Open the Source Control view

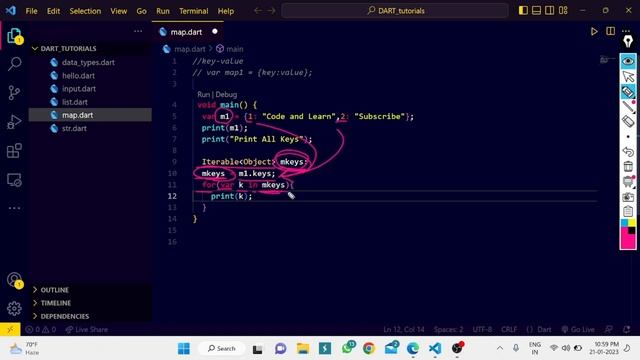[x=14, y=93]
